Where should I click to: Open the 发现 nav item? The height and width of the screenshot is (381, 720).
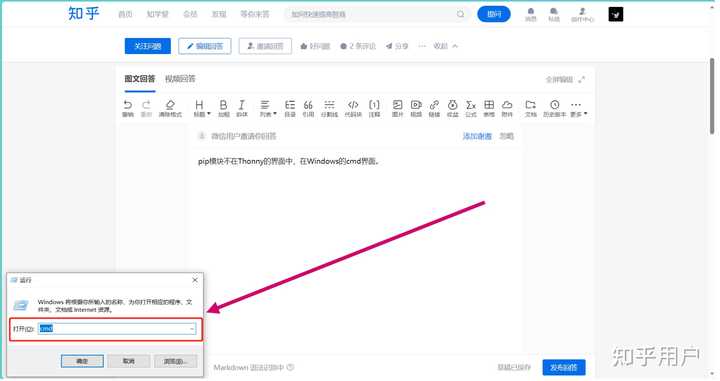(219, 14)
